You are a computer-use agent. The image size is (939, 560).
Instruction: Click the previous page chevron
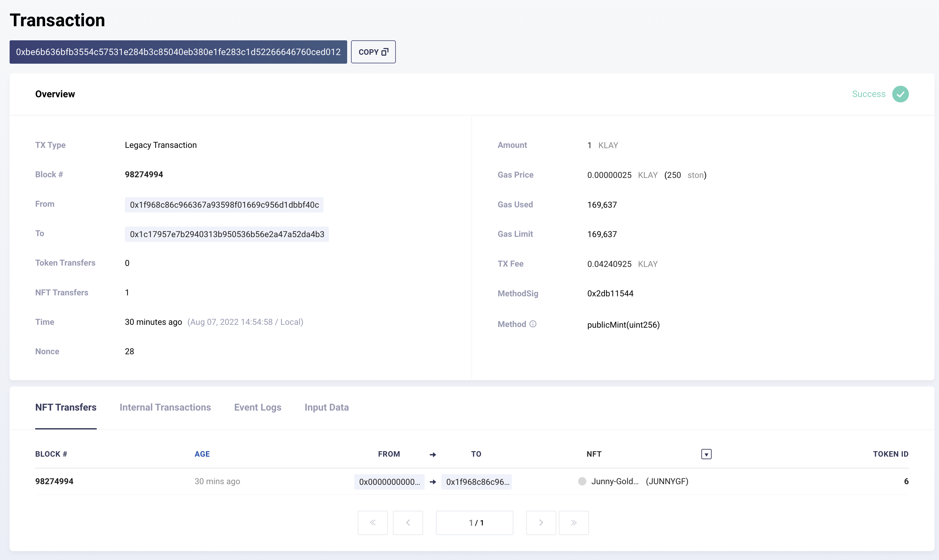[408, 523]
